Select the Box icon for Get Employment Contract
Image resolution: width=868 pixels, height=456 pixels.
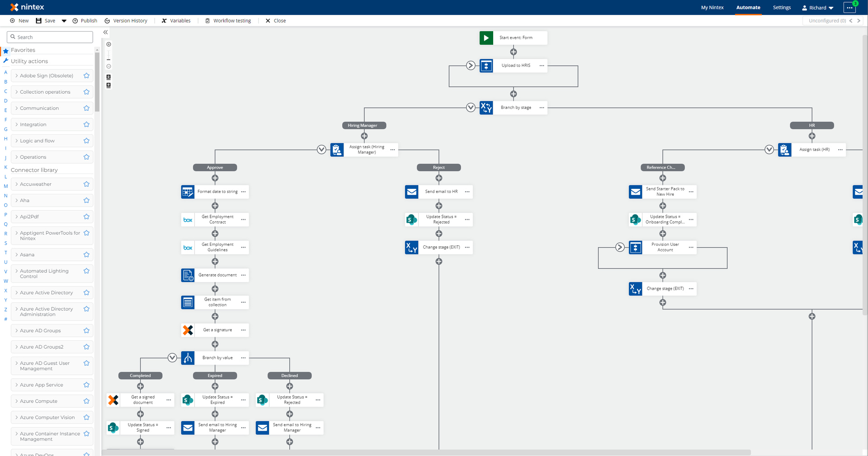coord(188,220)
